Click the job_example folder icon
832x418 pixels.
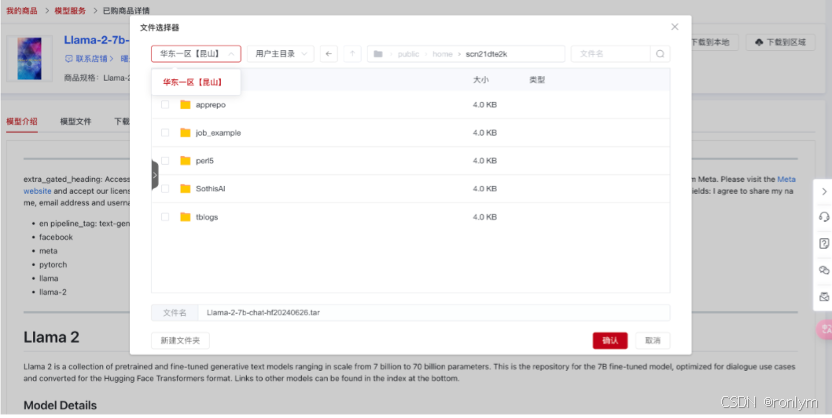(x=185, y=133)
